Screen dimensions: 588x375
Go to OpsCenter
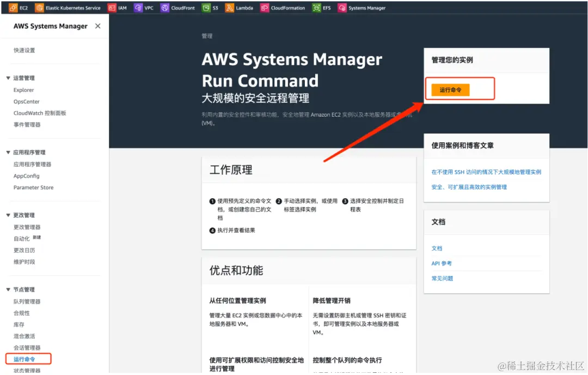click(x=26, y=102)
